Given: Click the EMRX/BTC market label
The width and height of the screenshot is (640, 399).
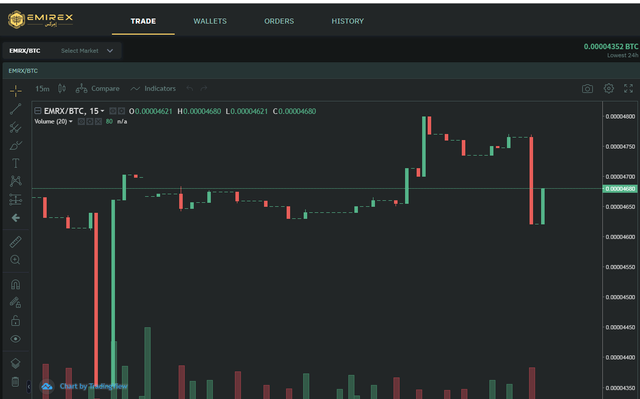Looking at the screenshot, I should coord(24,51).
